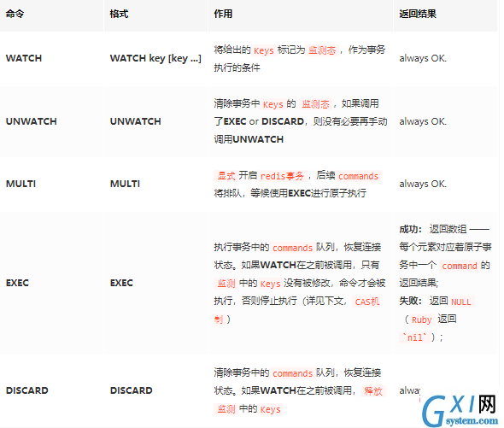
Task: Click the MULTI row's 'always OK.' result
Action: [x=423, y=184]
